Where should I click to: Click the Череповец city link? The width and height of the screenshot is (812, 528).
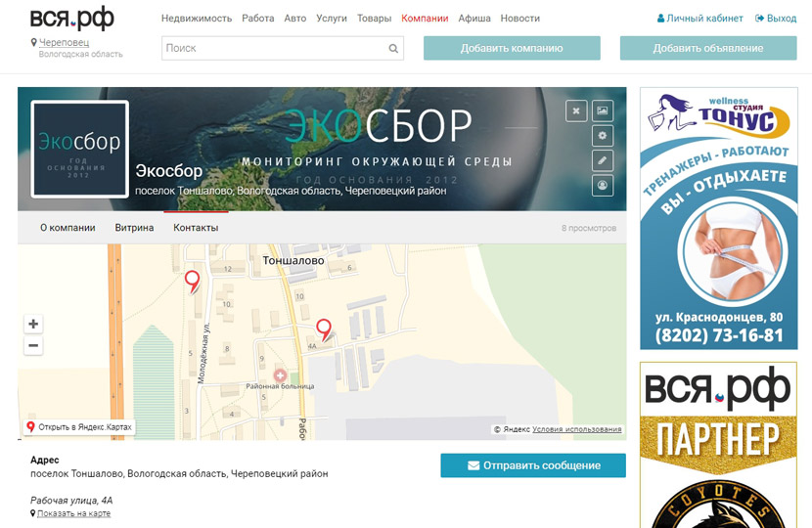coord(65,42)
